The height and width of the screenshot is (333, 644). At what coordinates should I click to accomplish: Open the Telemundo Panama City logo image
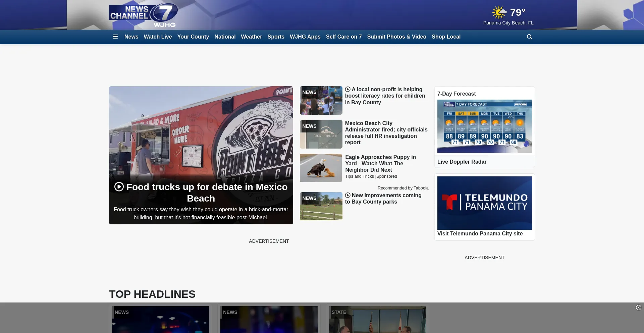484,203
